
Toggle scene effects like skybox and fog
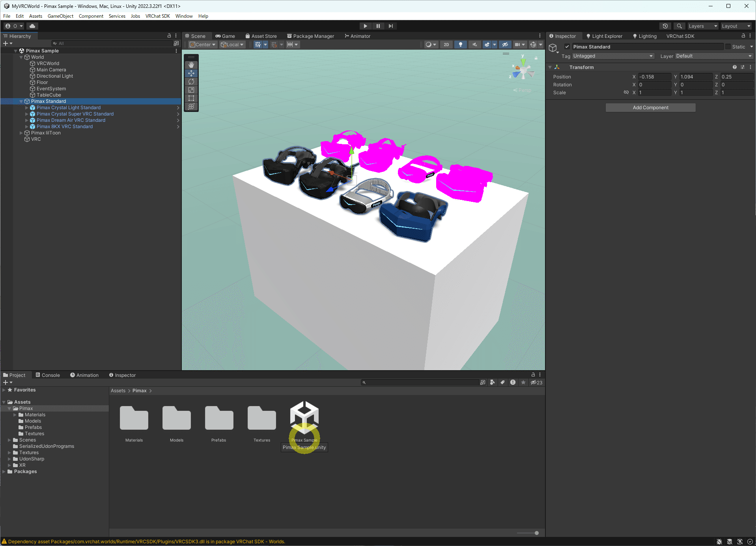[487, 45]
